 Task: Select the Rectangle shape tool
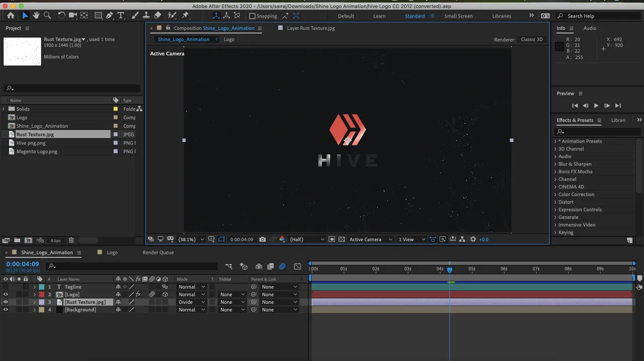(99, 16)
